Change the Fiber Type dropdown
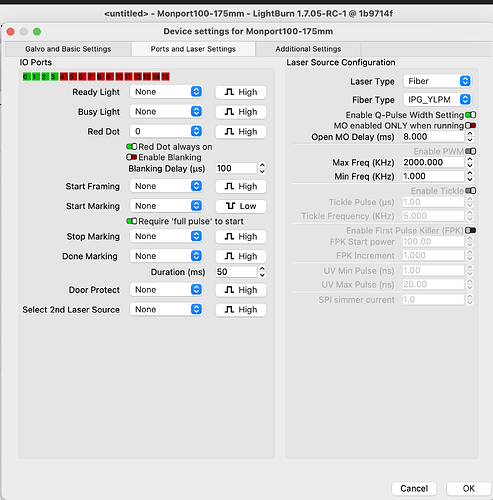This screenshot has height=500, width=493. coord(437,99)
